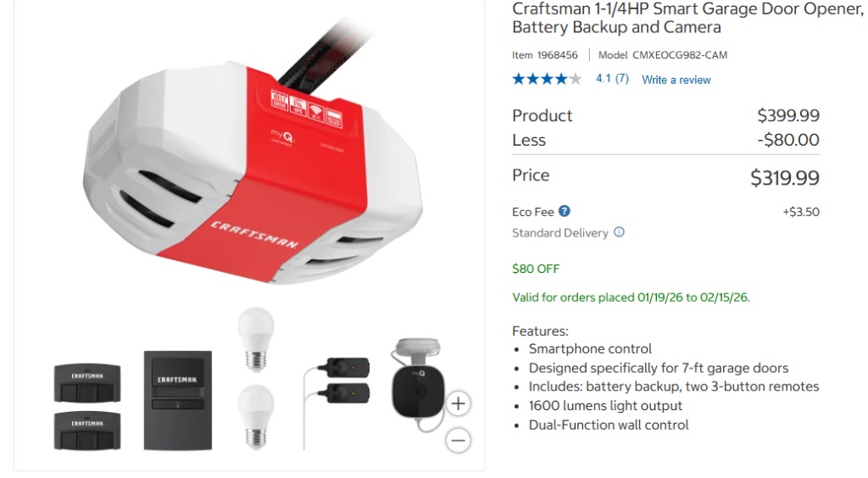Click the zoom out minus icon
The height and width of the screenshot is (478, 868).
pyautogui.click(x=458, y=441)
